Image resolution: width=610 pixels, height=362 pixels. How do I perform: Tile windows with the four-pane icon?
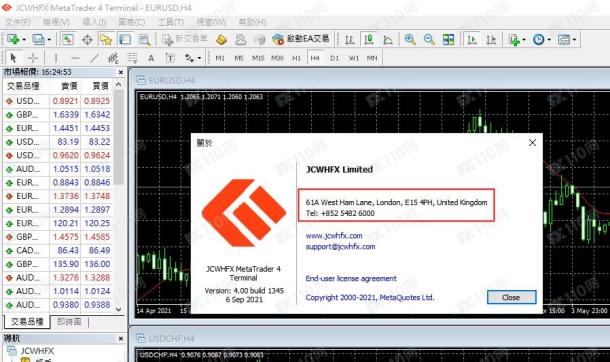coord(449,39)
